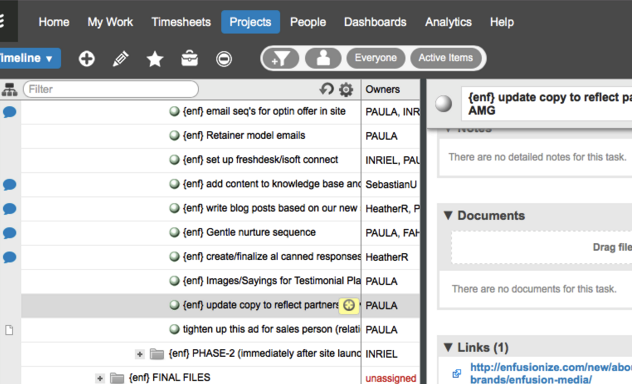This screenshot has height=384, width=632.
Task: Click the person filter icon
Action: (323, 58)
